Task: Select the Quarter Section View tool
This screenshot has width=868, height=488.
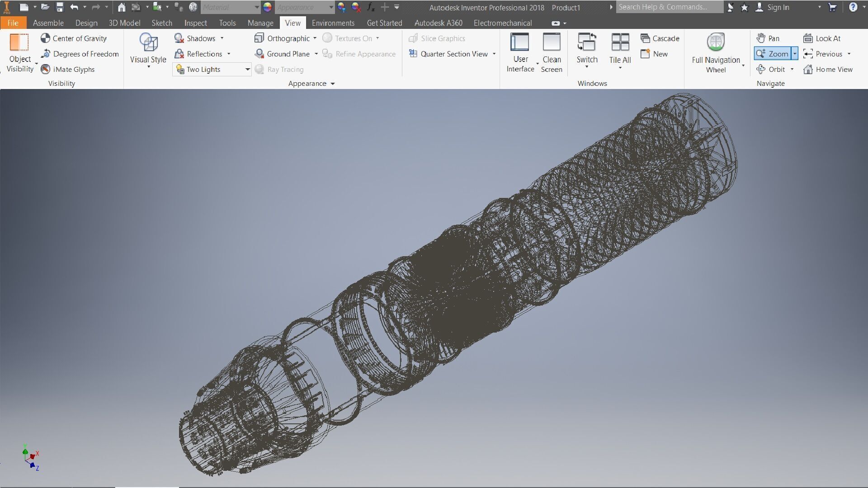Action: pyautogui.click(x=448, y=54)
